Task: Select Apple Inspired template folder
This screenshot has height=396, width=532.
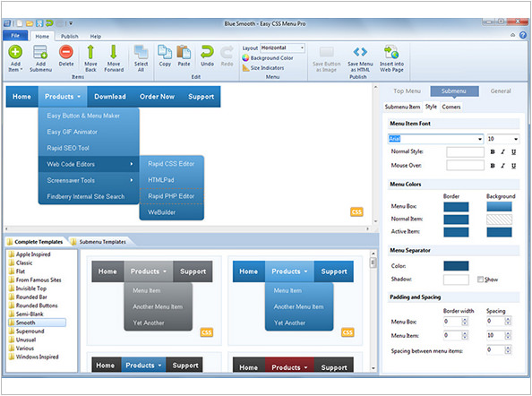Action: (33, 254)
